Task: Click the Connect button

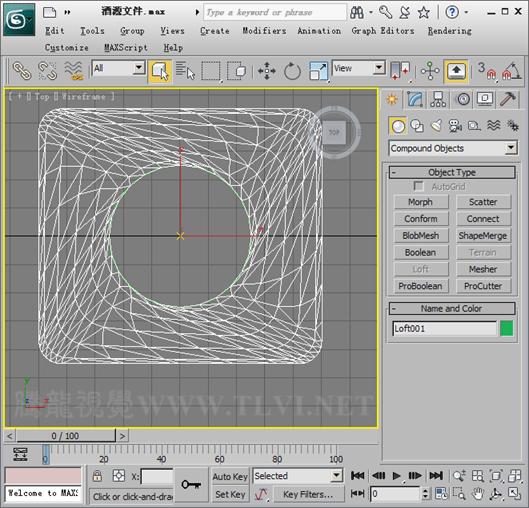Action: (483, 219)
